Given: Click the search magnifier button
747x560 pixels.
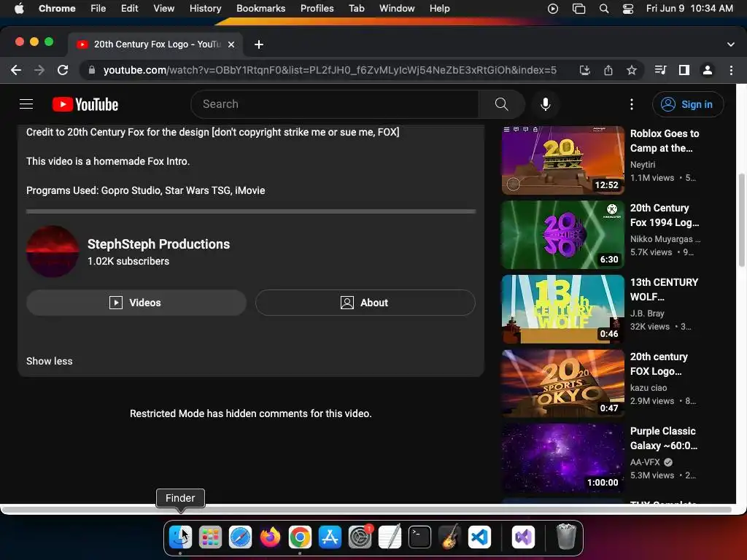Looking at the screenshot, I should [x=502, y=104].
